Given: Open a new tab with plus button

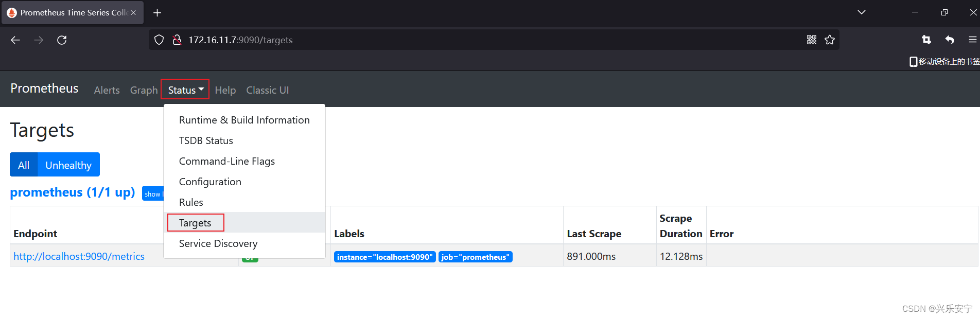Looking at the screenshot, I should (x=157, y=13).
